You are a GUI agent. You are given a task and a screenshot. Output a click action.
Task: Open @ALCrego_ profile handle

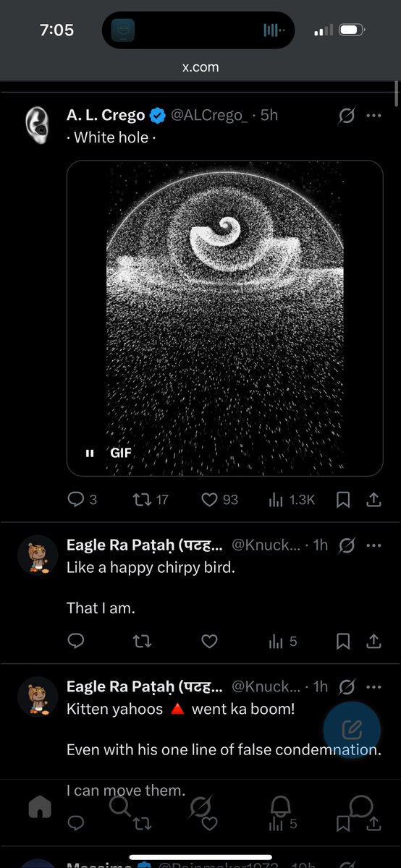point(209,116)
